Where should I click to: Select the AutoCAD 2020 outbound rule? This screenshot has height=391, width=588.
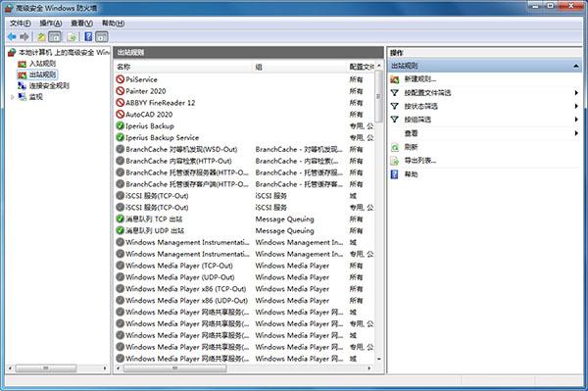pos(244,115)
